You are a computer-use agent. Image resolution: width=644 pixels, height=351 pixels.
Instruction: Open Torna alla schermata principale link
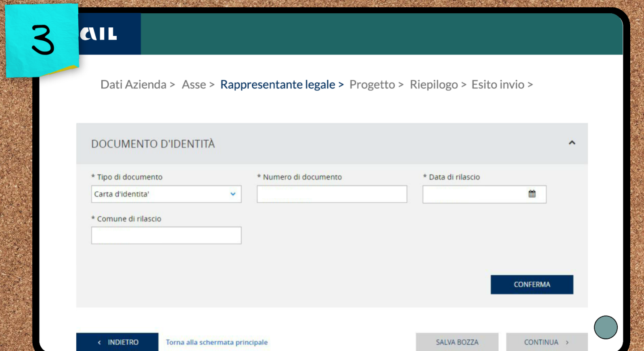coord(217,342)
